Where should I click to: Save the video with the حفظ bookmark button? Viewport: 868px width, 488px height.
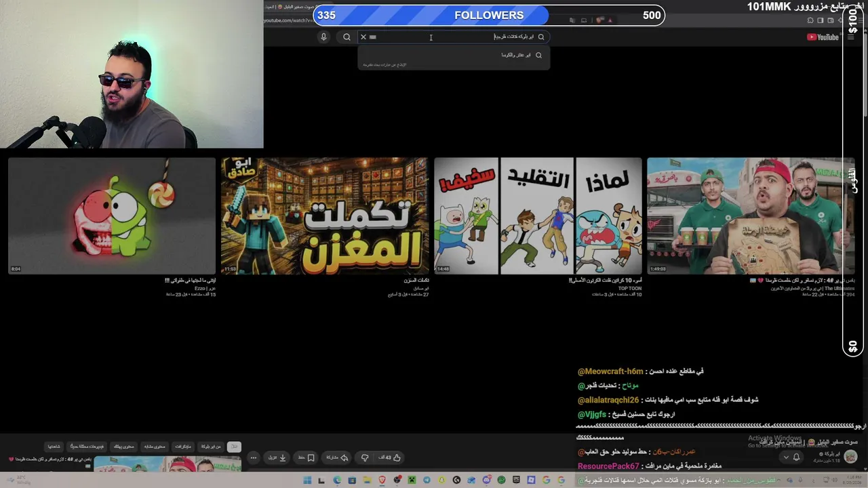pyautogui.click(x=307, y=457)
